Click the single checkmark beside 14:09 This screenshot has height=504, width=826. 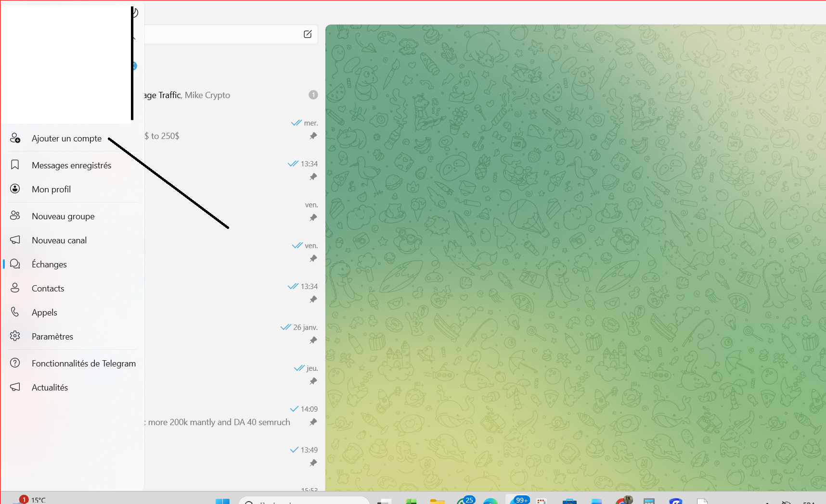[294, 409]
